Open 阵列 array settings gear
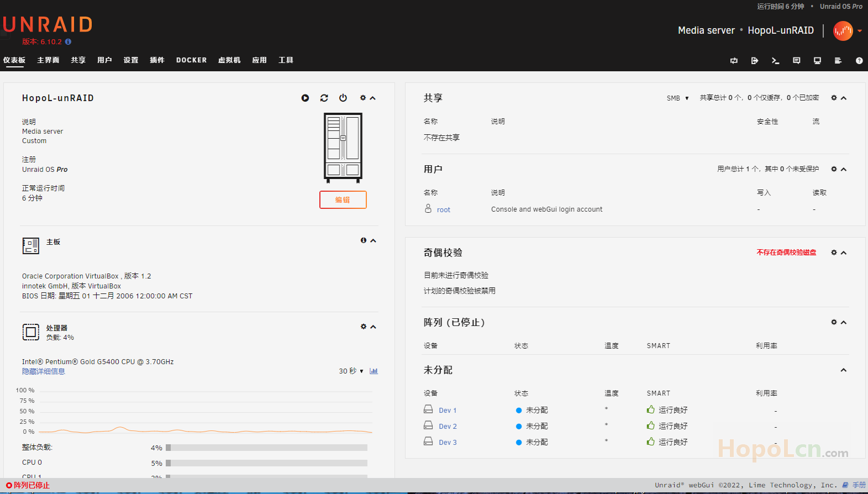The image size is (868, 494). 834,322
